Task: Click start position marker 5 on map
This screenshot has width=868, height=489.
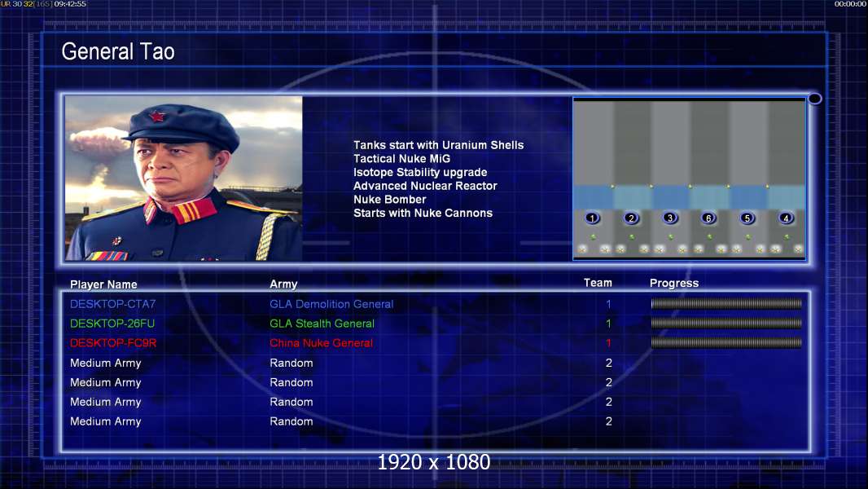Action: click(747, 218)
